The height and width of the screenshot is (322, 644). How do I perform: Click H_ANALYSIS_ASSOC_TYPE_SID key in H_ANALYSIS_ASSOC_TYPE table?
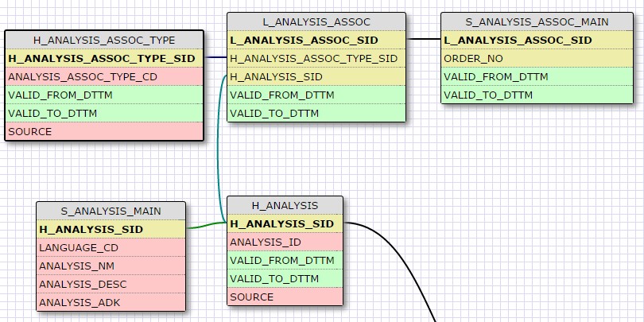click(x=104, y=58)
